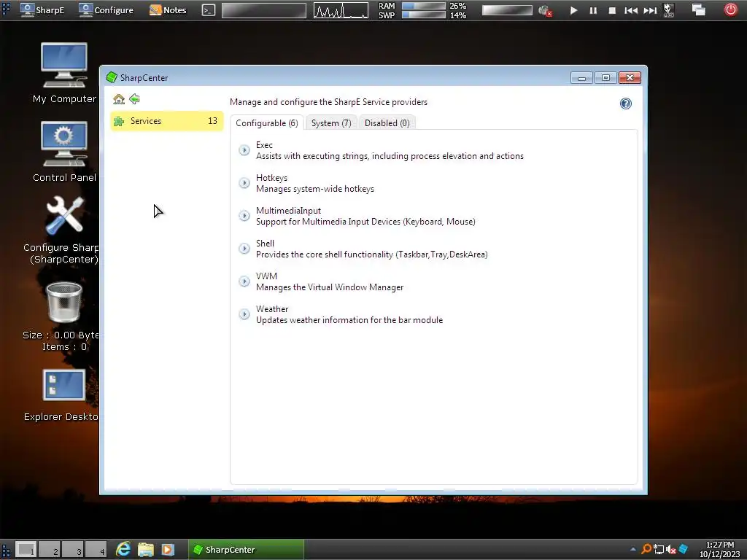Select the Shell service title
This screenshot has width=747, height=560.
pos(265,244)
